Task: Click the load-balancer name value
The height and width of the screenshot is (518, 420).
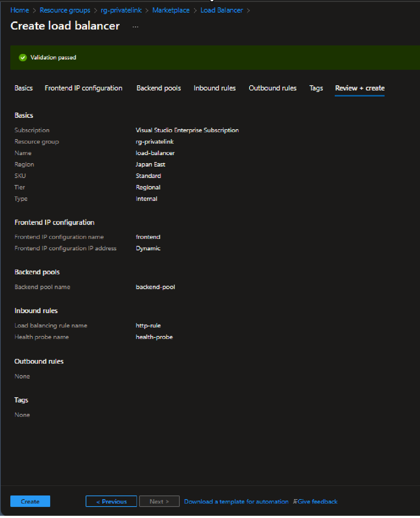Action: [x=155, y=153]
